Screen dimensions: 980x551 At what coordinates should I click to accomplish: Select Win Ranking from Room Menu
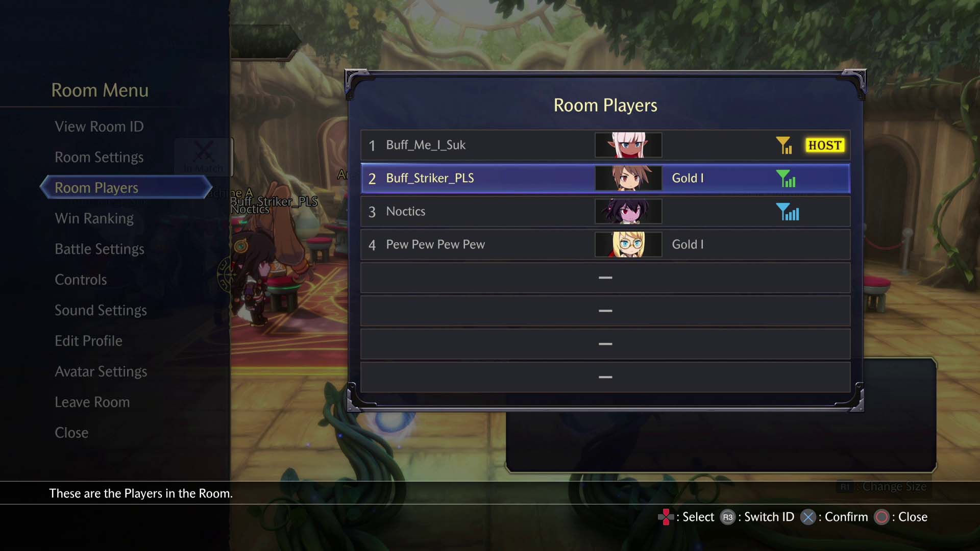tap(94, 218)
